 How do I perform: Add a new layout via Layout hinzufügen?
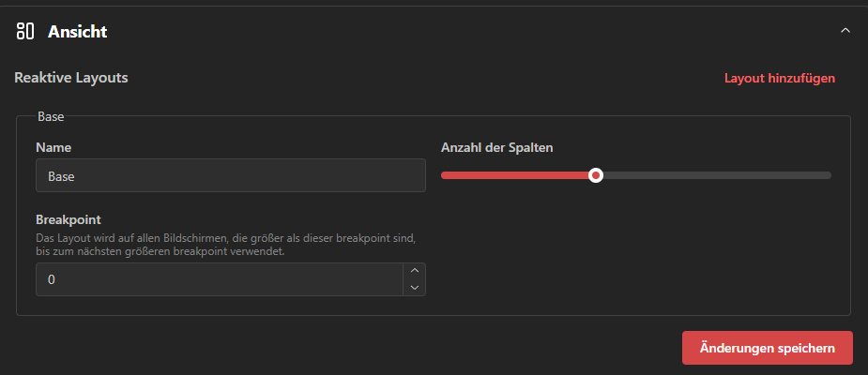pos(779,78)
